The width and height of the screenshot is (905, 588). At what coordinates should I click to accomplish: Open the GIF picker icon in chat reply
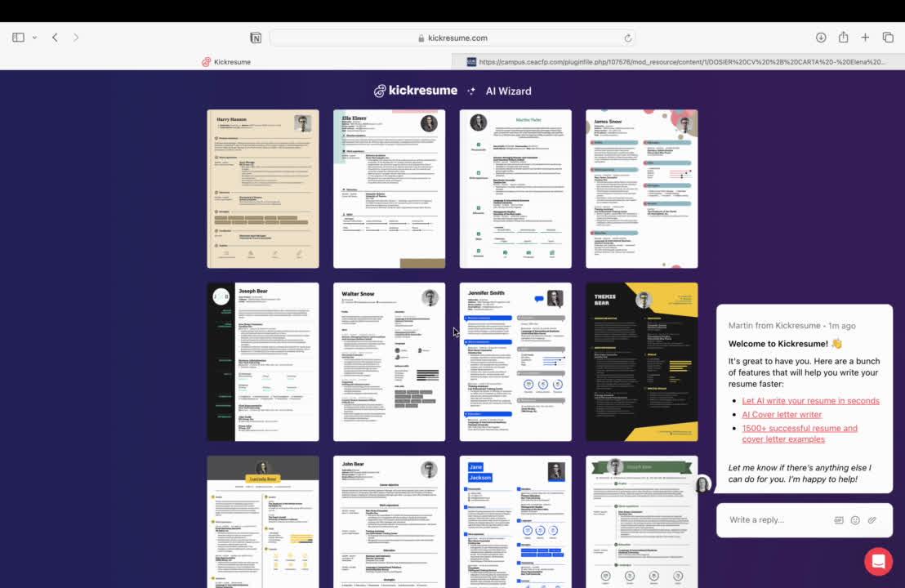pos(839,520)
